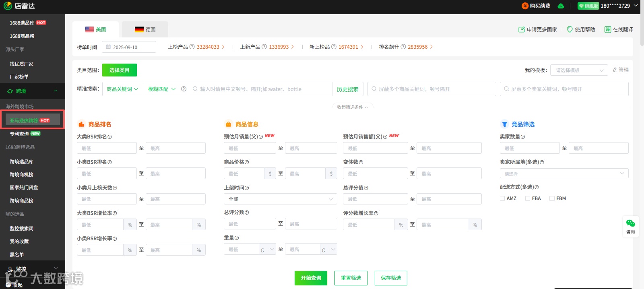Image resolution: width=644 pixels, height=289 pixels.
Task: Open the account menu arrow in header
Action: tap(636, 6)
